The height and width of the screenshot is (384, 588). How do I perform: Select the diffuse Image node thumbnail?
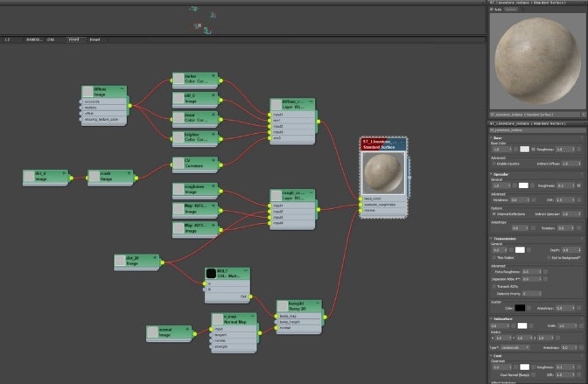87,92
